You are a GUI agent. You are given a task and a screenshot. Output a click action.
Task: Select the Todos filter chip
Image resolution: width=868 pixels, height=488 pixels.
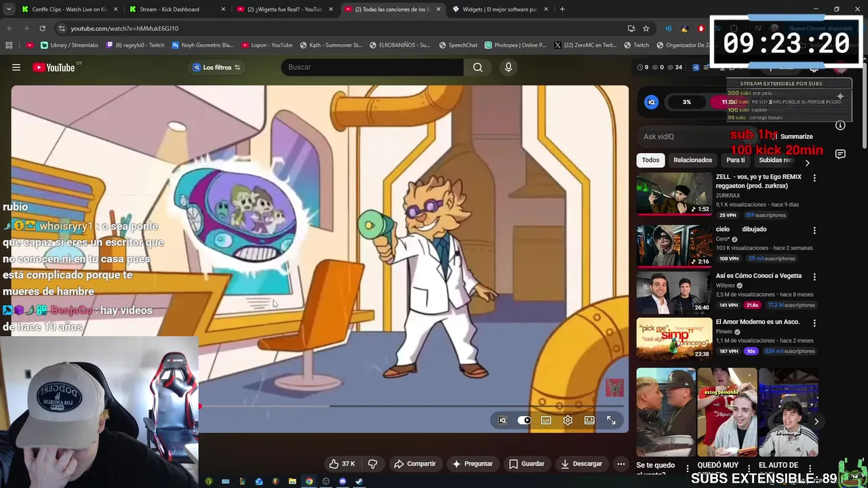(650, 160)
